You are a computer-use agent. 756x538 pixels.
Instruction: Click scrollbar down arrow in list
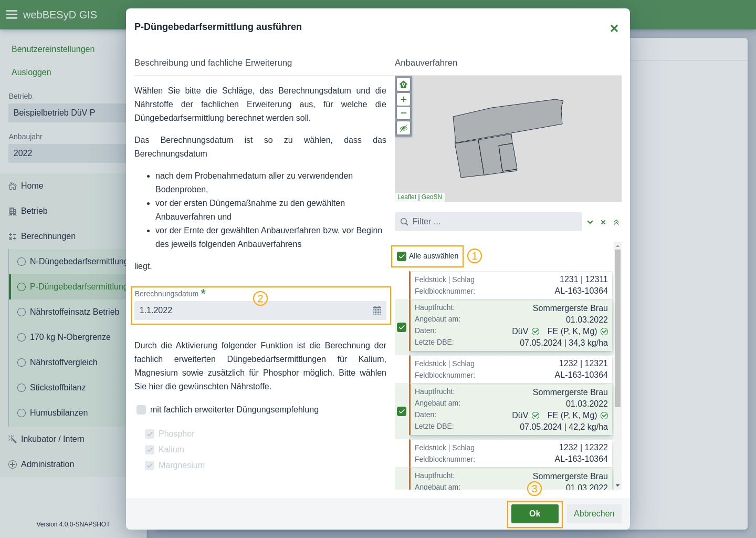(x=617, y=485)
